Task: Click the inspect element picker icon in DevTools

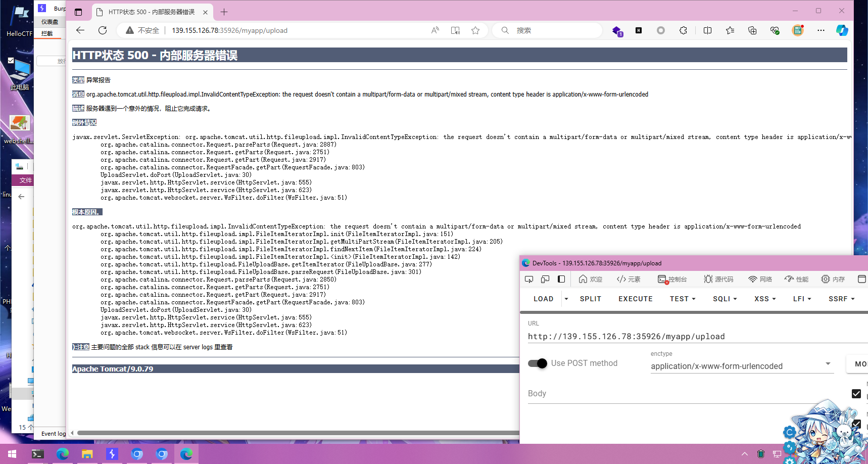Action: pos(529,279)
